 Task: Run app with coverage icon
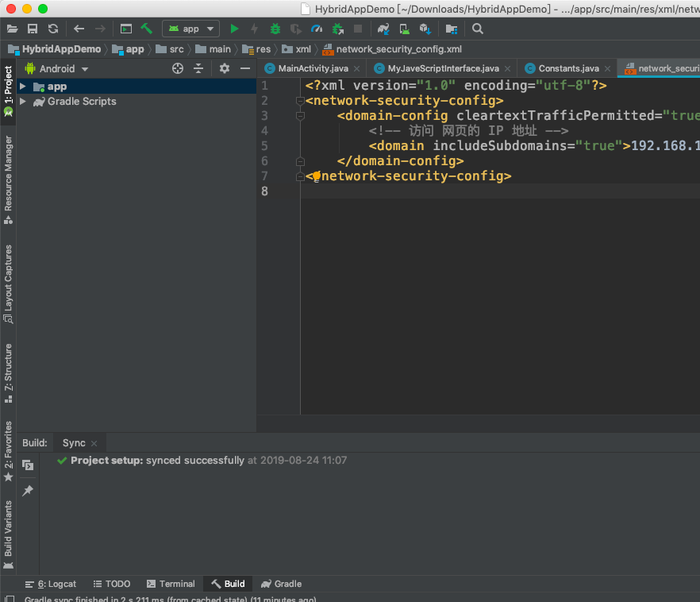tap(295, 29)
